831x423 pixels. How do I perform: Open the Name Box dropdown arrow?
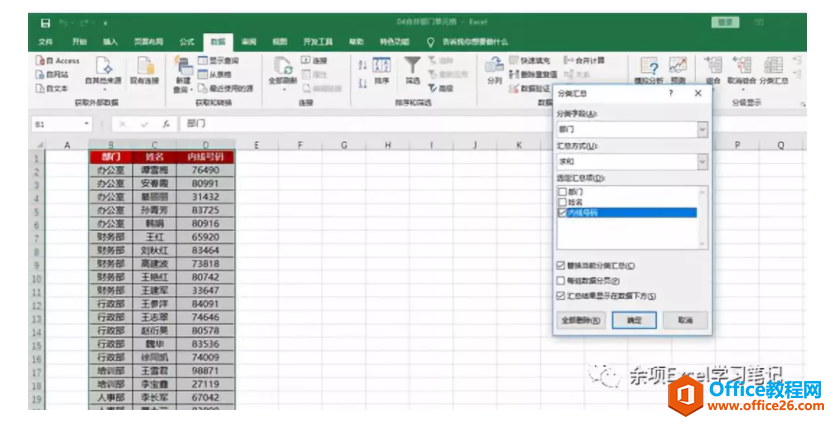coord(87,124)
